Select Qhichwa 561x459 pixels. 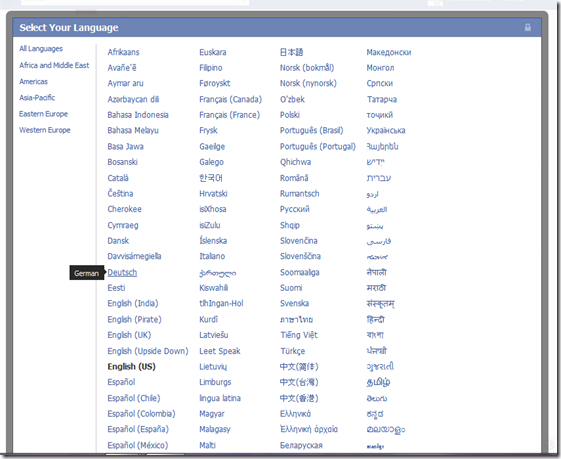point(295,162)
